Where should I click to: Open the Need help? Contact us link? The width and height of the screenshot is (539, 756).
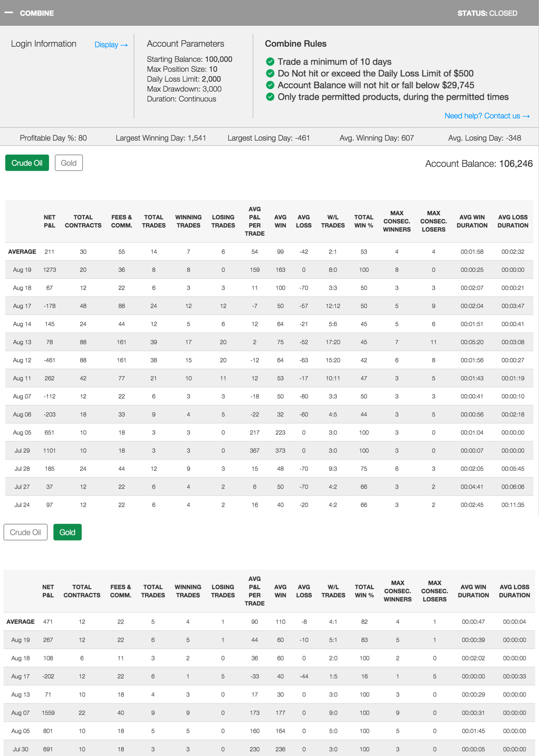click(x=487, y=116)
